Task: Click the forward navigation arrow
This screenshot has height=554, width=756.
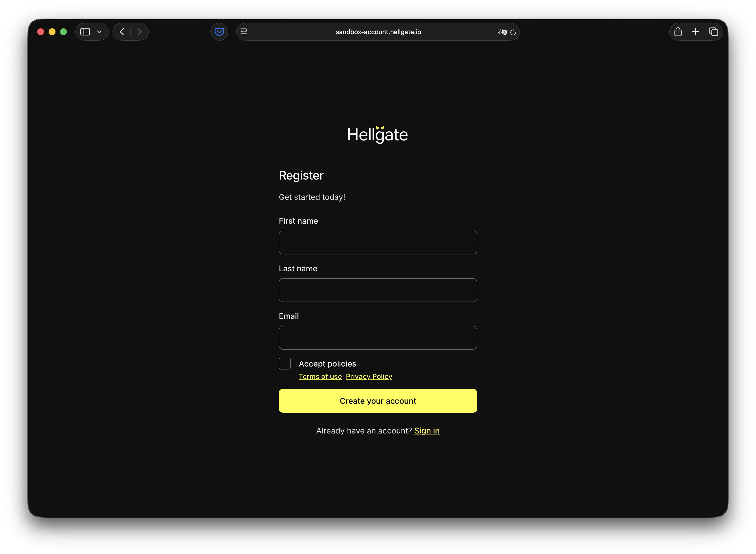Action: tap(139, 31)
